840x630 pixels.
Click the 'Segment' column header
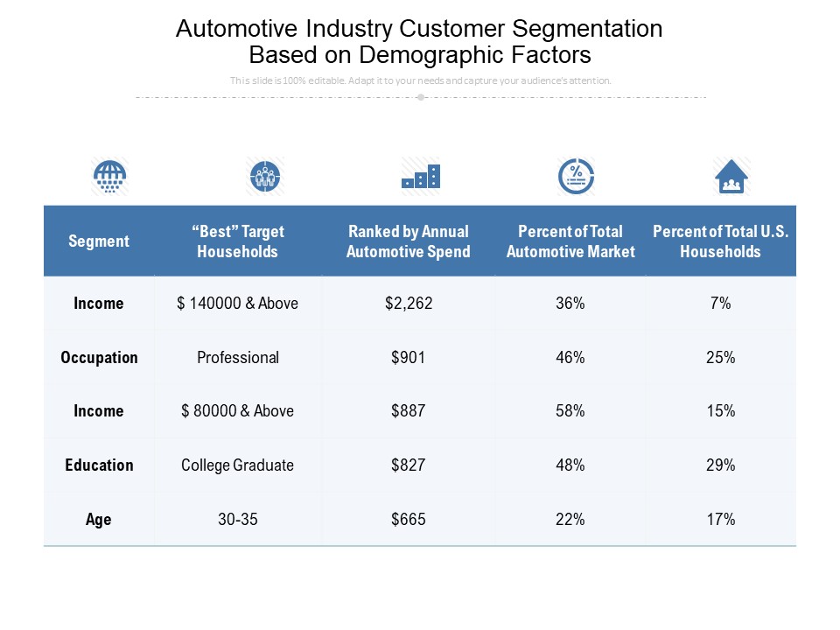(x=99, y=241)
